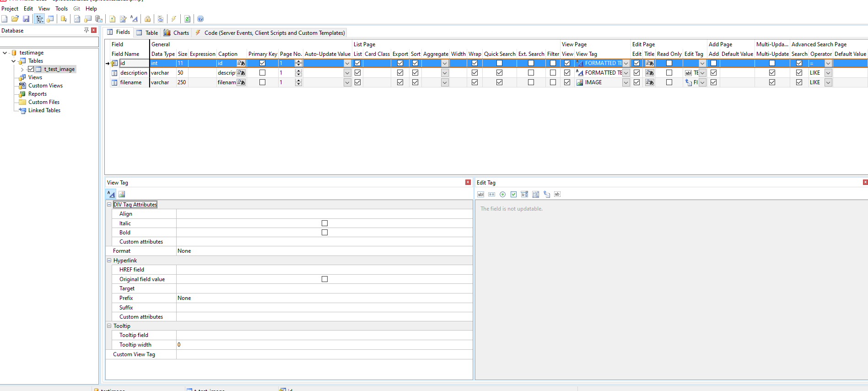
Task: Toggle Original field value checkbox
Action: (x=325, y=279)
